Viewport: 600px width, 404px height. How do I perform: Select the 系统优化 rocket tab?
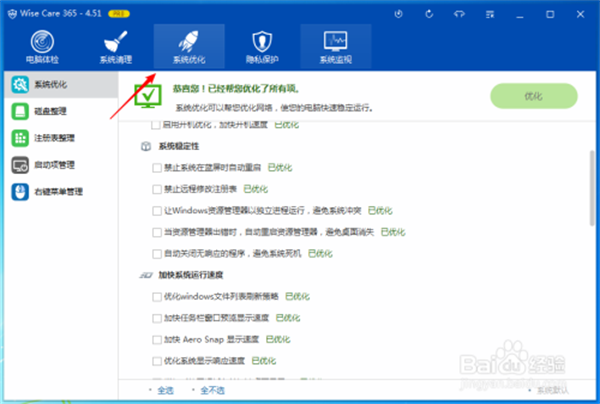click(x=189, y=47)
